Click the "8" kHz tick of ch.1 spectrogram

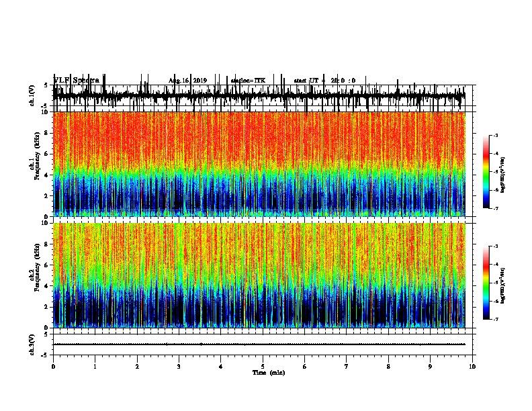click(47, 133)
